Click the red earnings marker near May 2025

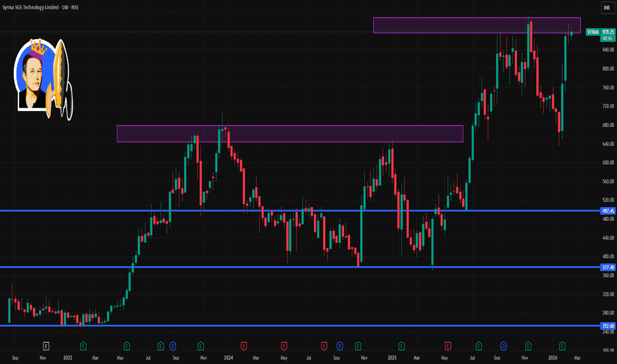pyautogui.click(x=448, y=346)
